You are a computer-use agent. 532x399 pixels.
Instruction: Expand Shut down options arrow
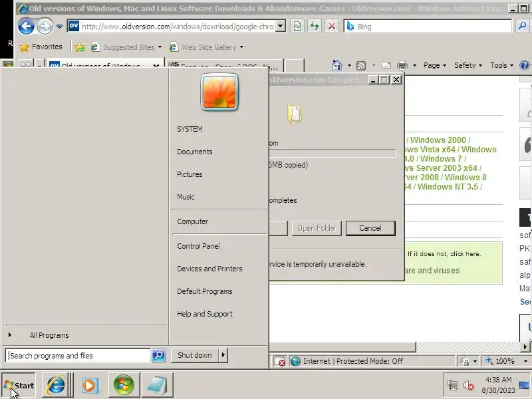pos(223,355)
